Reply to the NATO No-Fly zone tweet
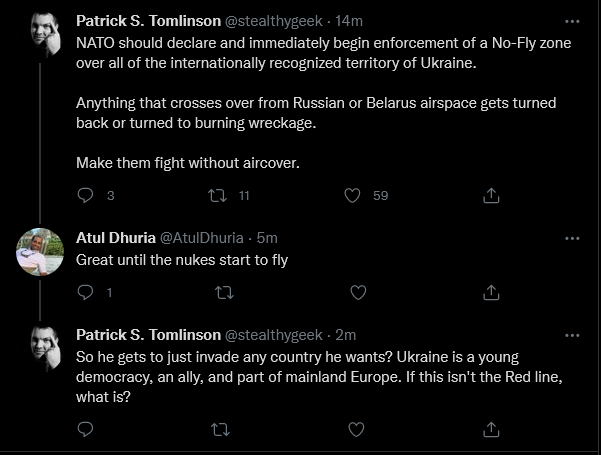Viewport: 601px width, 455px height. coord(85,195)
